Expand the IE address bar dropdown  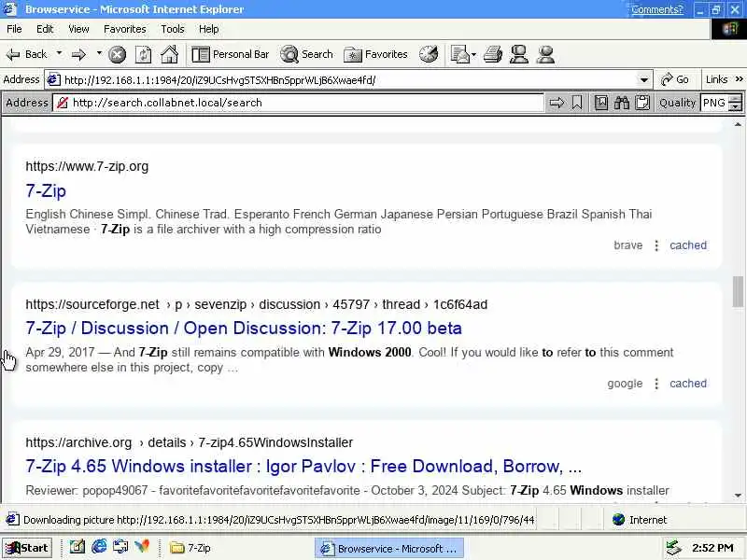click(x=644, y=80)
